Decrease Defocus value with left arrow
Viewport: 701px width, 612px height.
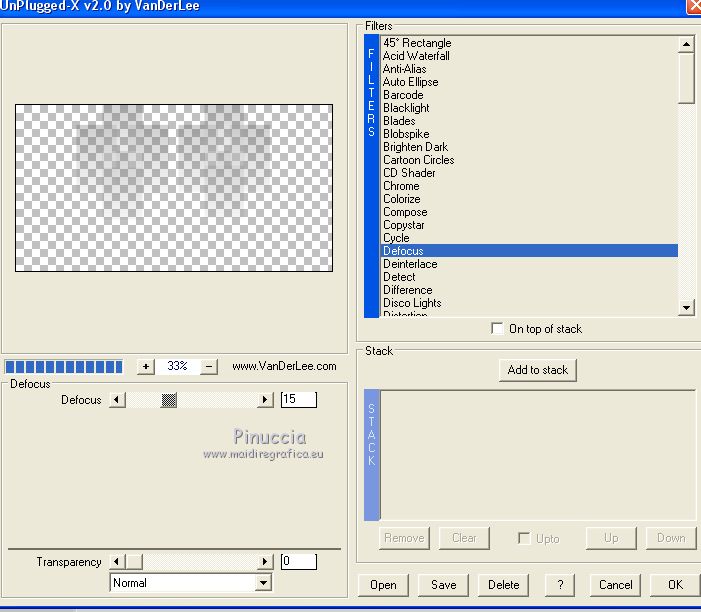[x=117, y=400]
